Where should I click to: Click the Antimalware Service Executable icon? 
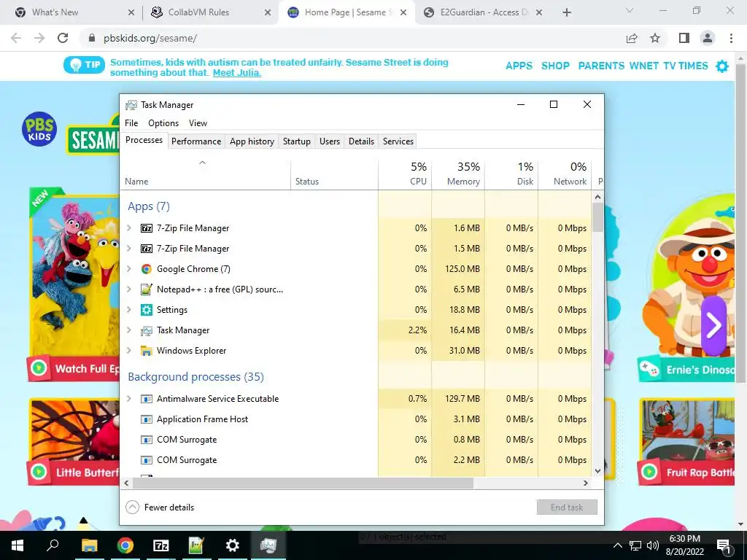point(146,399)
